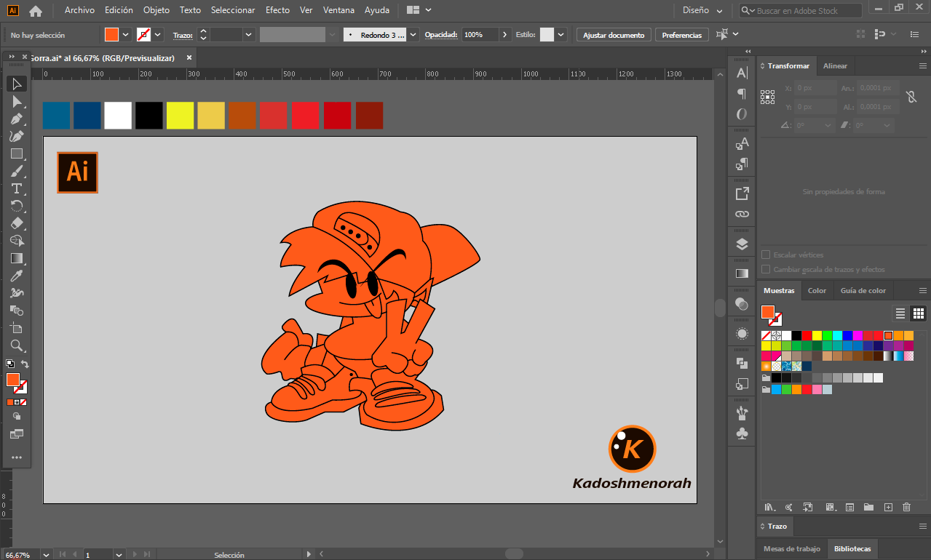Select the Pen tool
This screenshot has height=560, width=931.
coord(17,119)
